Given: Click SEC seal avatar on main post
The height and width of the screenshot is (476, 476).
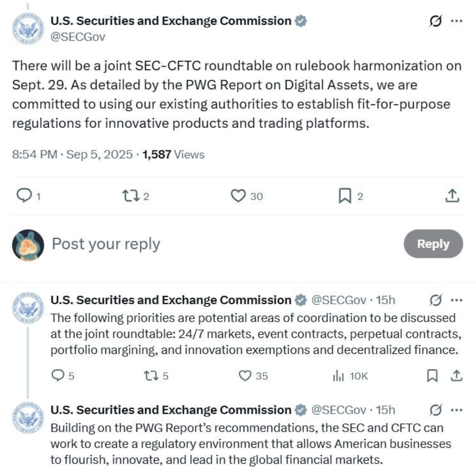Looking at the screenshot, I should [28, 29].
